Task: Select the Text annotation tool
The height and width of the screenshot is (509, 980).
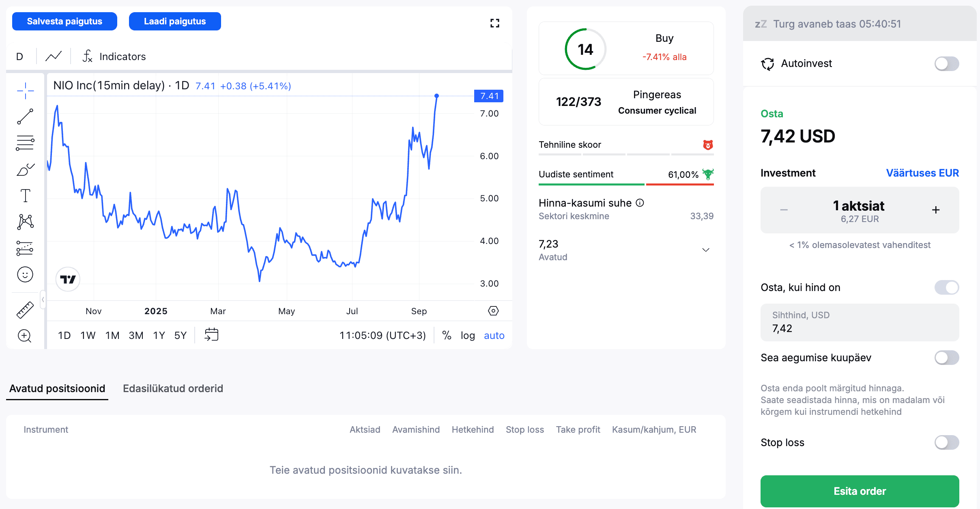Action: click(25, 196)
